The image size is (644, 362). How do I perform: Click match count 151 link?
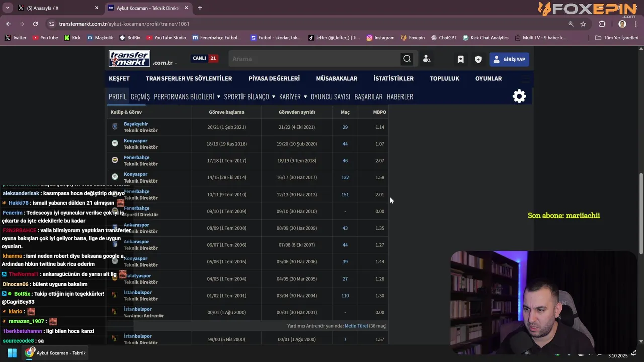pyautogui.click(x=345, y=194)
